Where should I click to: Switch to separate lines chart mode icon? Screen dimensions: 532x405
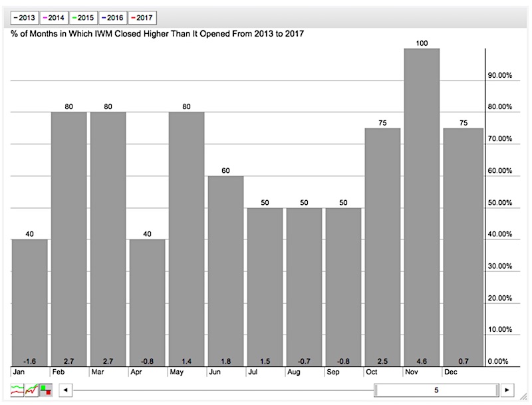17,390
